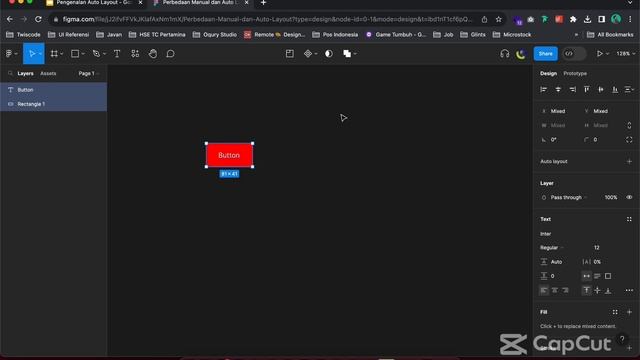Open component options dropdown arrow
The width and height of the screenshot is (640, 360).
pos(316,53)
